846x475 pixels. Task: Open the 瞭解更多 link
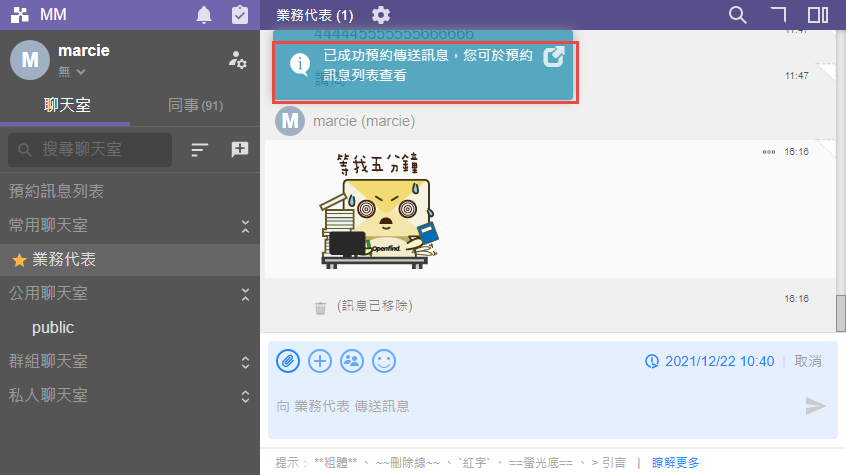pos(676,463)
